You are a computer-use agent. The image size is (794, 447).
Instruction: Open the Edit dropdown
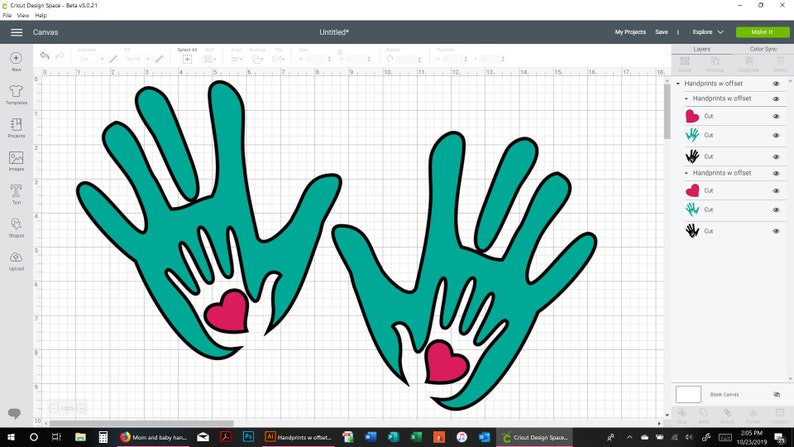[210, 59]
